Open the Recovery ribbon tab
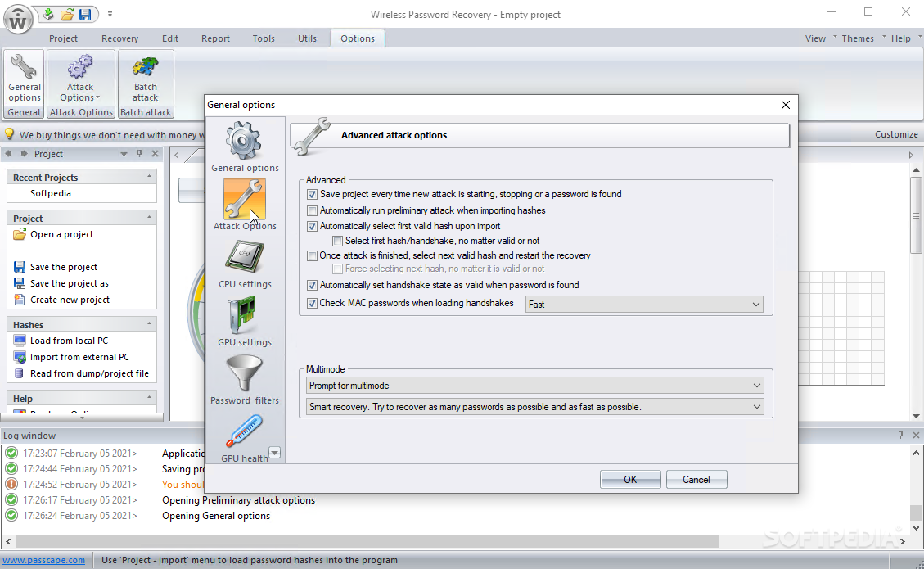The height and width of the screenshot is (569, 924). [x=119, y=38]
